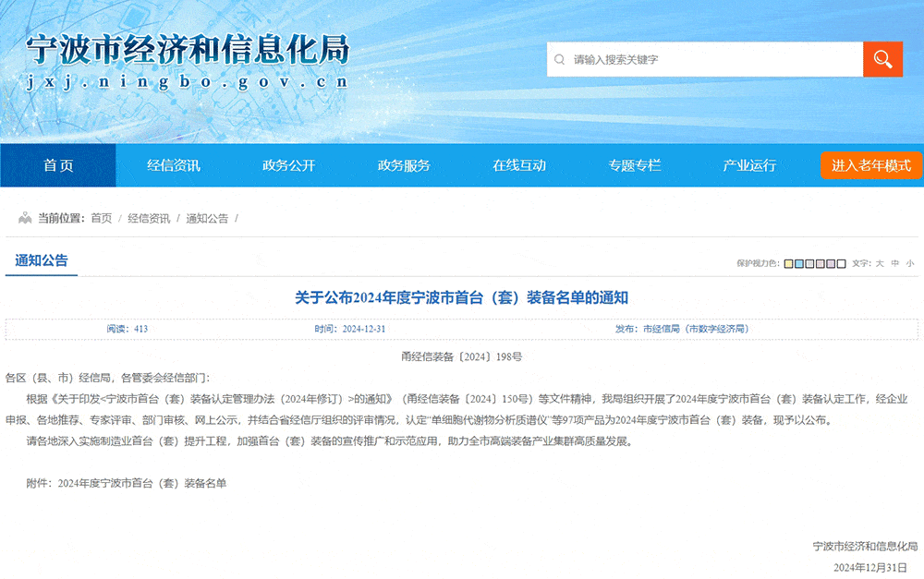Click the search magnifier icon
The image size is (924, 579).
click(x=883, y=58)
